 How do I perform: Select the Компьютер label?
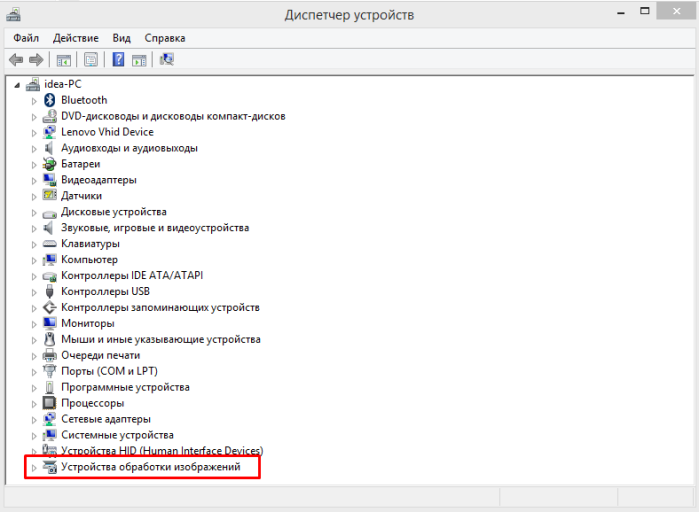point(89,259)
